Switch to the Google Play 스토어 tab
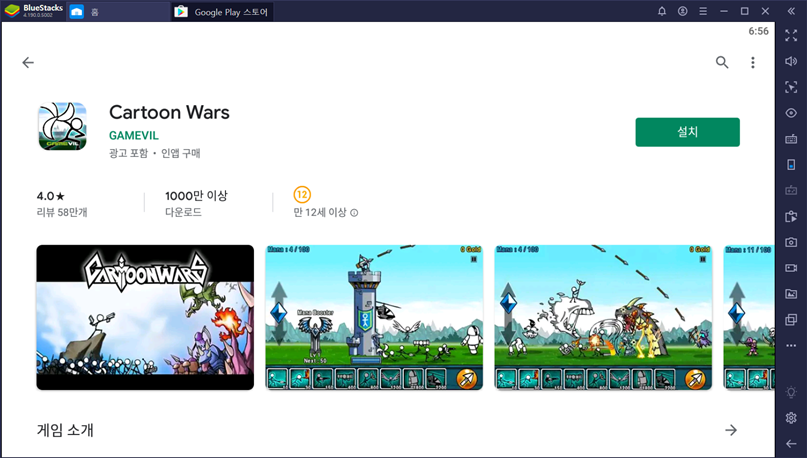This screenshot has height=458, width=807. (222, 11)
